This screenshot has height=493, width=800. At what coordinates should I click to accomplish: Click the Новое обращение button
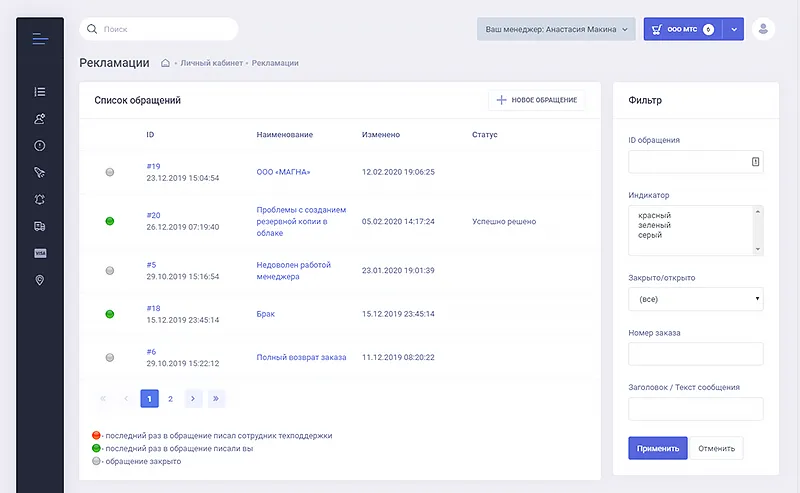point(537,100)
